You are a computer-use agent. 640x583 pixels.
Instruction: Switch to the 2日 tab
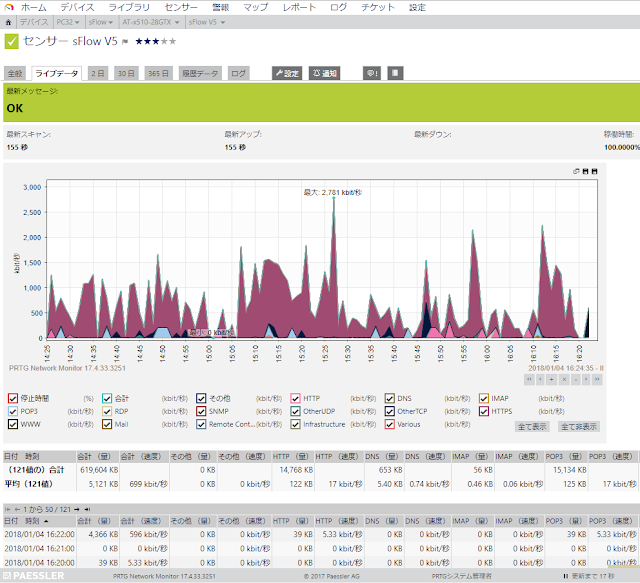coord(98,73)
